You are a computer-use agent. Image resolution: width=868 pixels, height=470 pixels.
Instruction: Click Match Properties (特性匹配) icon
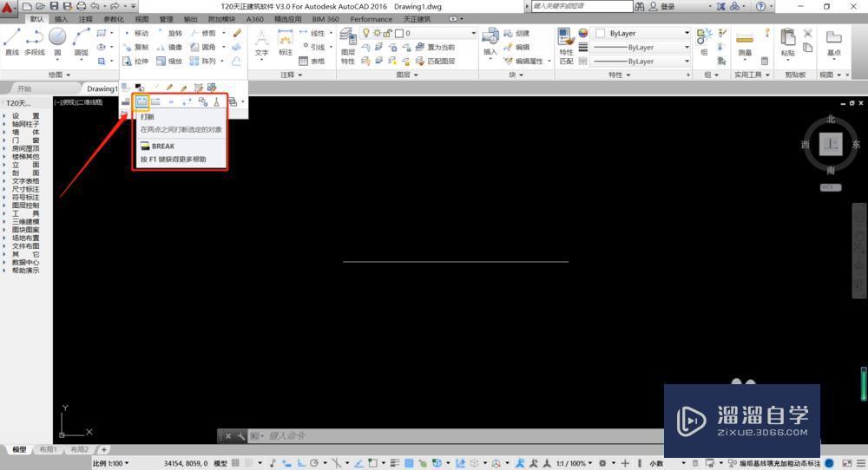pyautogui.click(x=566, y=47)
